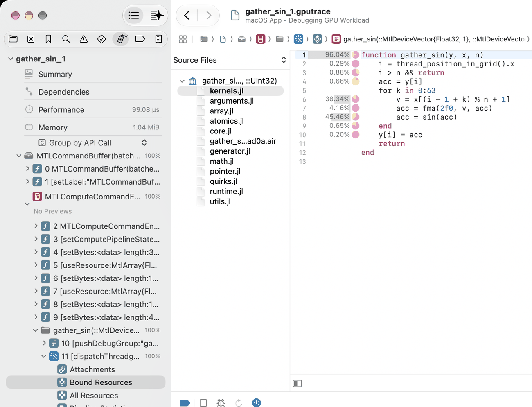Image resolution: width=532 pixels, height=407 pixels.
Task: Open the Source Control navigator tab
Action: (x=31, y=39)
